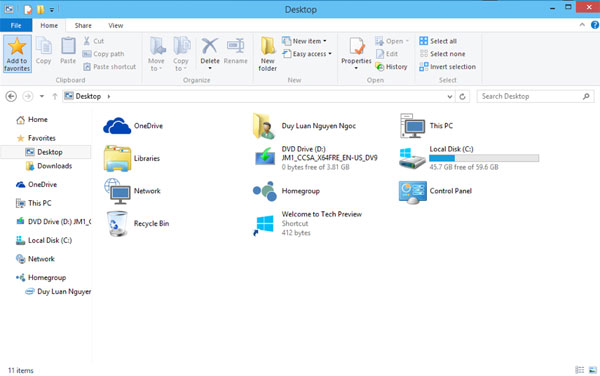Click new folder icon in title bar
This screenshot has height=376, width=600.
[40, 10]
